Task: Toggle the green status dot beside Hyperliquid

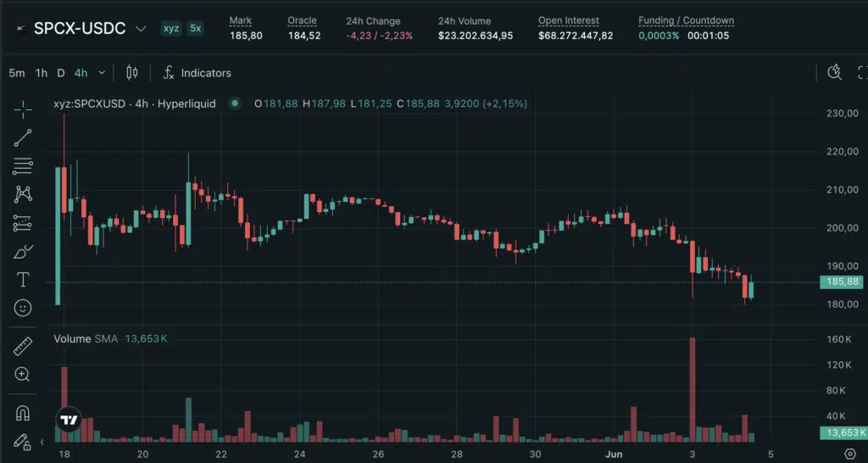Action: coord(236,103)
